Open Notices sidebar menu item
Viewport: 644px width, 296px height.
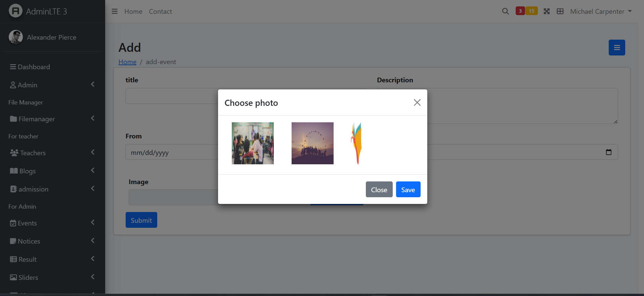52,241
